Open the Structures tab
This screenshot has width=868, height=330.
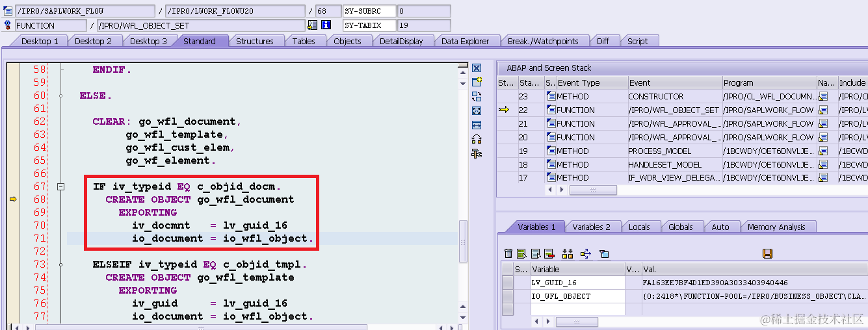254,41
